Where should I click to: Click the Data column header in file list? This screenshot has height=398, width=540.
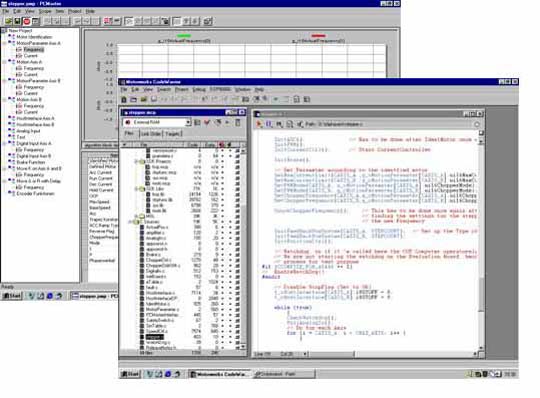click(x=209, y=145)
